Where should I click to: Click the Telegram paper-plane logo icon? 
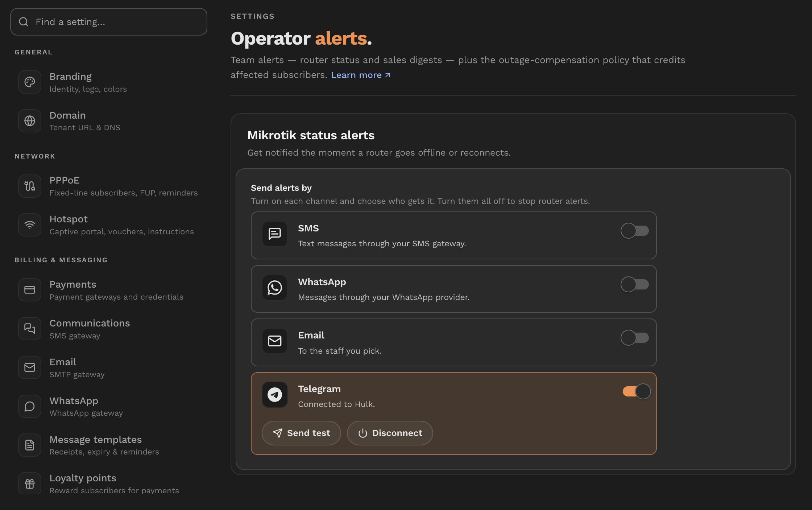coord(275,395)
